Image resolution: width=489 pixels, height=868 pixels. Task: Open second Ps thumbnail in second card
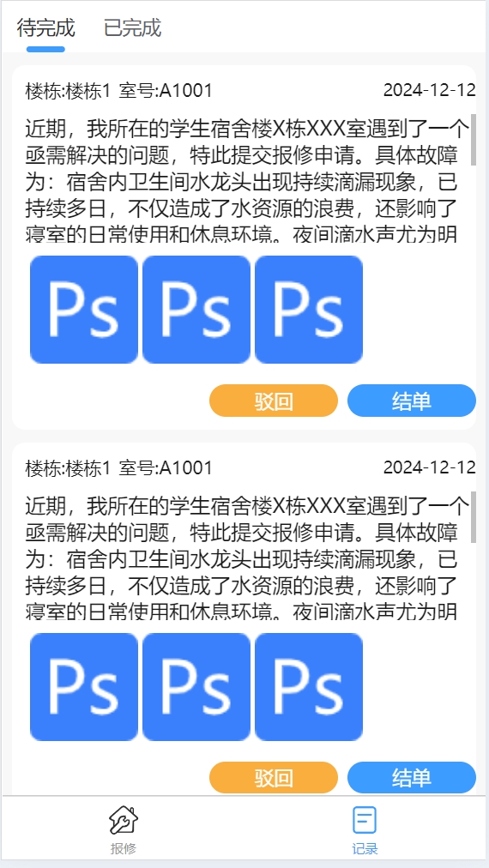click(x=196, y=687)
